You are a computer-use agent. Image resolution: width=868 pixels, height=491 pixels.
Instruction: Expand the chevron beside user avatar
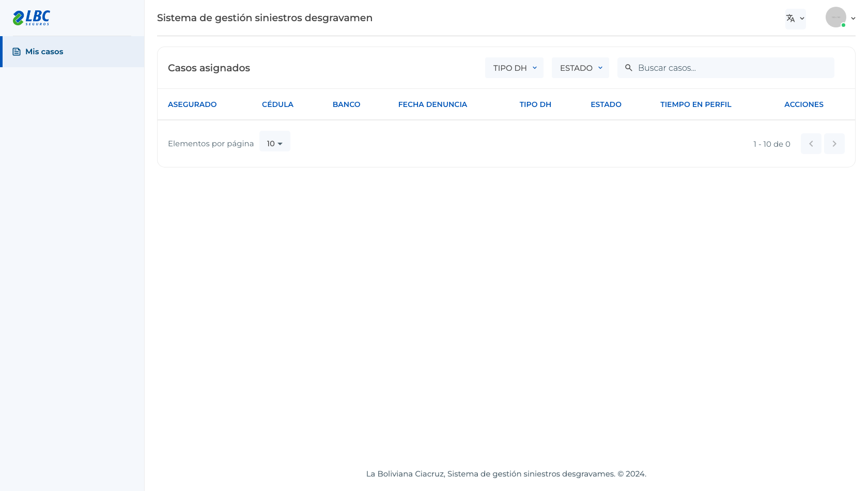(x=853, y=18)
